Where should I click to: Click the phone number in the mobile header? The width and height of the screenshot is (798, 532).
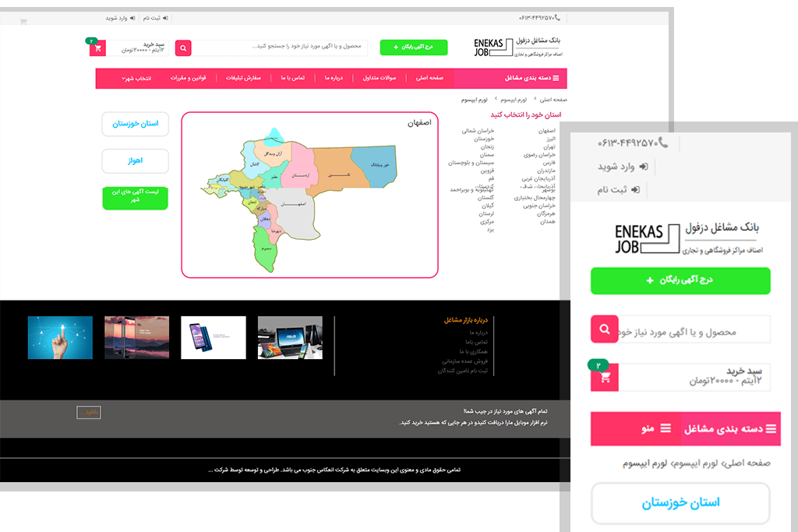(x=628, y=143)
